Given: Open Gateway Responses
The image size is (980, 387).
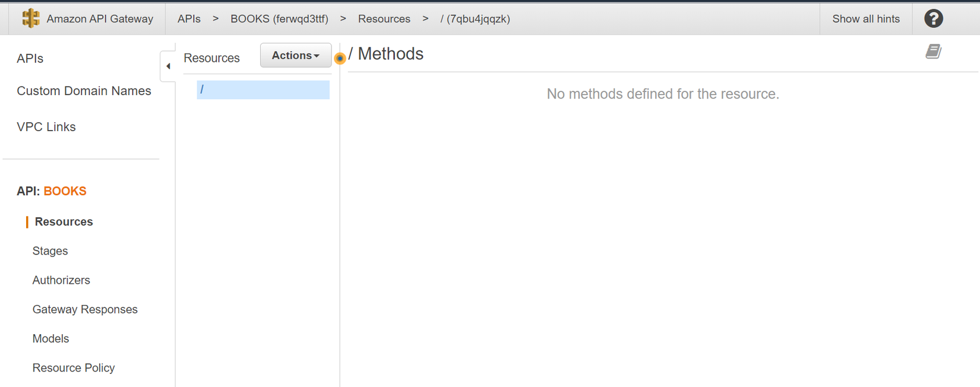Looking at the screenshot, I should click(85, 309).
